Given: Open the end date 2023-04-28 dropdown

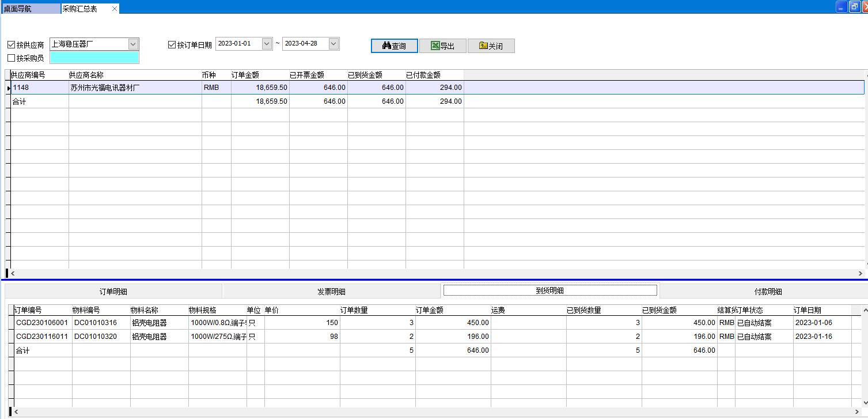Looking at the screenshot, I should click(x=333, y=44).
